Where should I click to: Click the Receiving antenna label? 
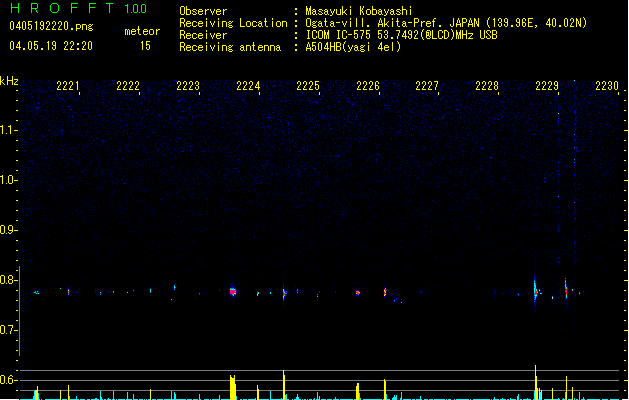pos(230,47)
